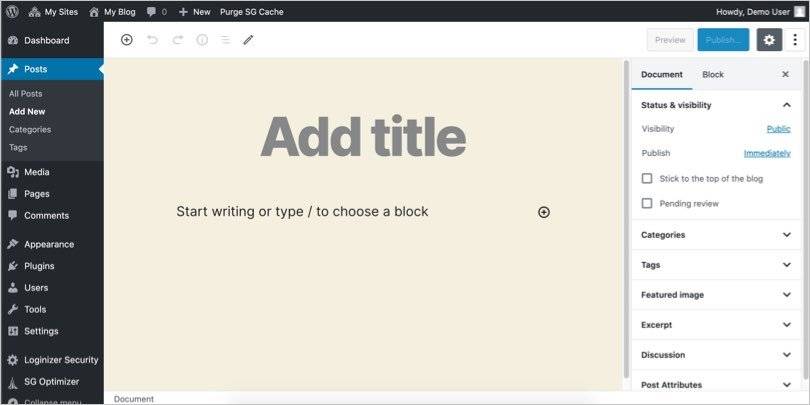810x405 pixels.
Task: Collapse the Status & visibility section
Action: click(787, 105)
